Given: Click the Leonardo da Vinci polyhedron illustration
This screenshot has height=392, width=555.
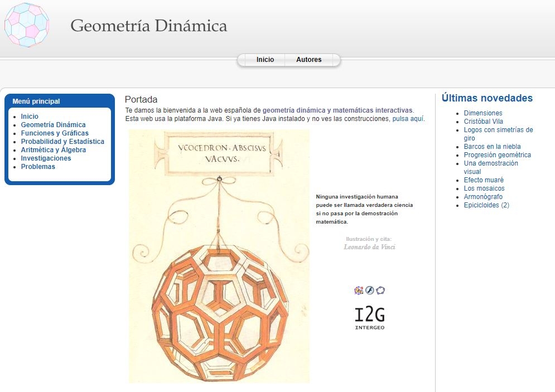Looking at the screenshot, I should pyautogui.click(x=219, y=256).
